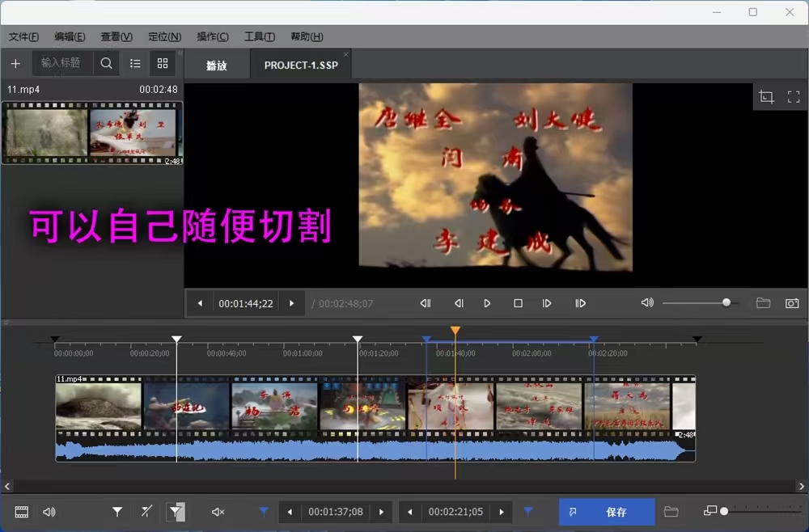Jump to the next keyframe
809x532 pixels.
[x=580, y=304]
